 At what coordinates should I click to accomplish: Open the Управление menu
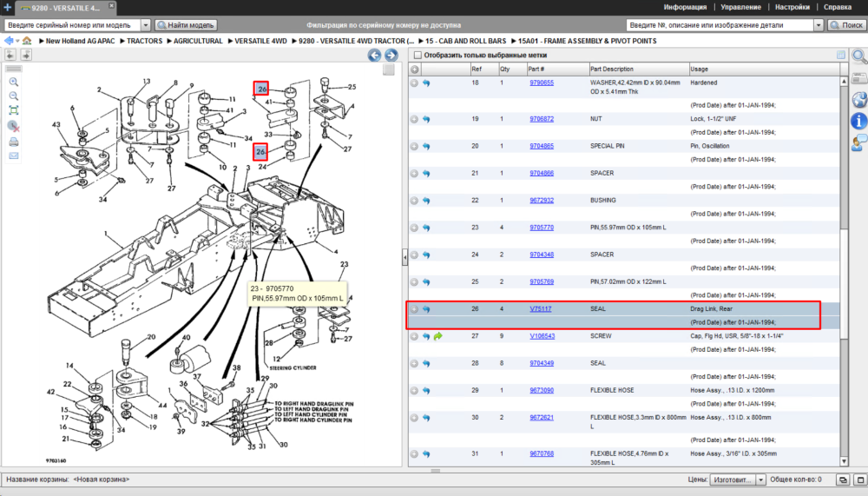coord(740,7)
